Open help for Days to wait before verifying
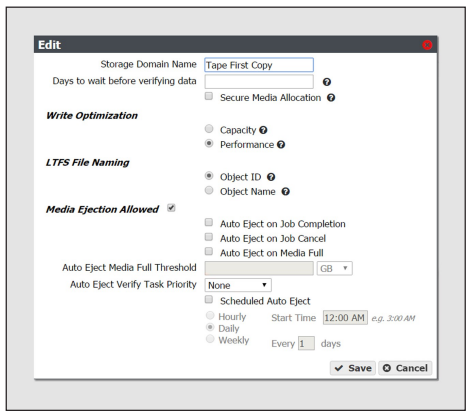 pyautogui.click(x=327, y=82)
